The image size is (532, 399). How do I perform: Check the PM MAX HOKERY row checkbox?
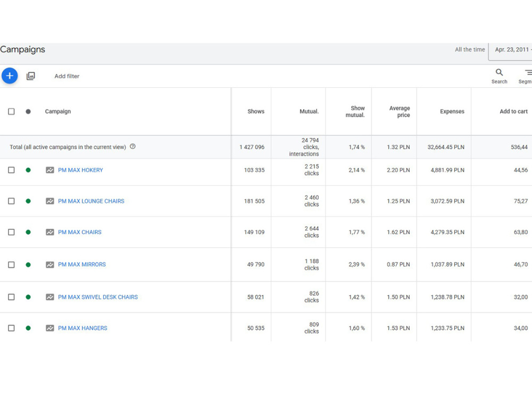click(11, 170)
